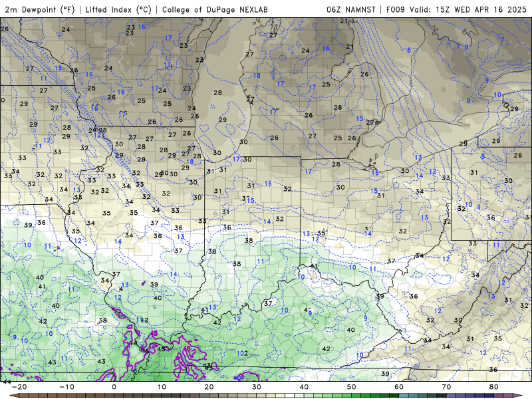The image size is (532, 399).
Task: Click the dewpoint value 44 at bottom-left corner
Action: [x=7, y=382]
